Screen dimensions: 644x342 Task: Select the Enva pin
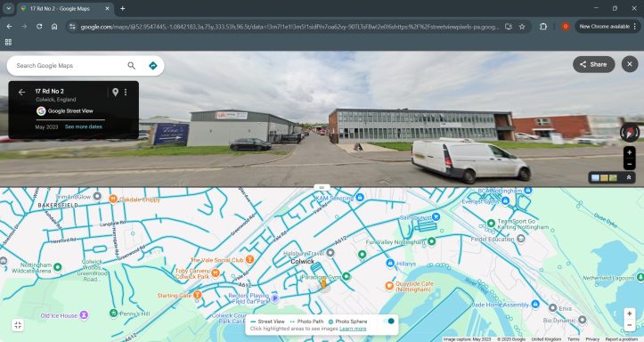(553, 307)
